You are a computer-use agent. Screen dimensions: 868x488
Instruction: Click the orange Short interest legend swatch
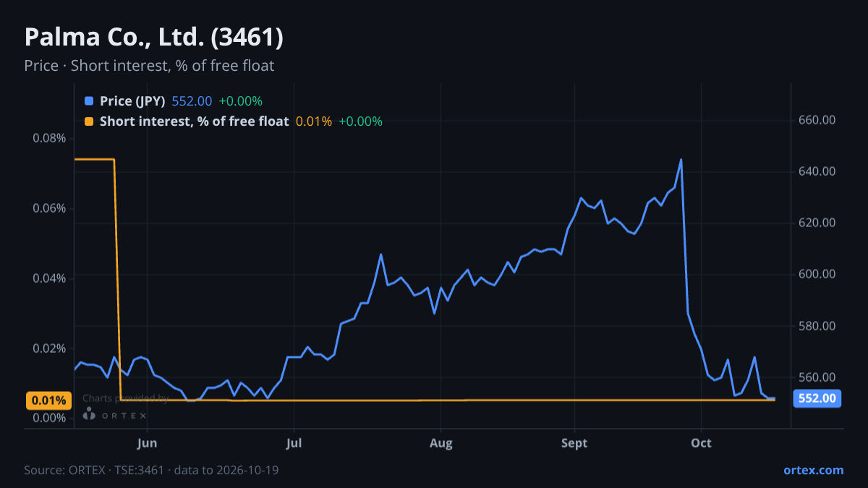(x=89, y=121)
